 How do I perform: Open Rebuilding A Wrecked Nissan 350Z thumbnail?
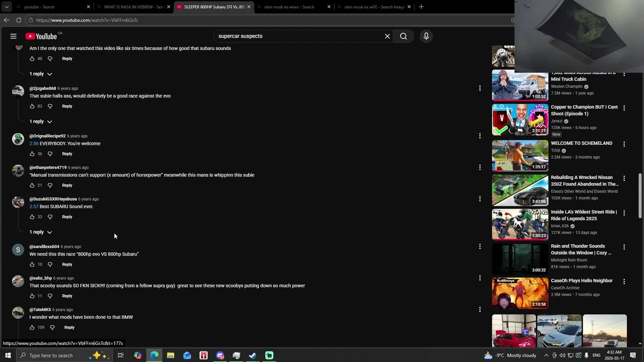pos(520,190)
